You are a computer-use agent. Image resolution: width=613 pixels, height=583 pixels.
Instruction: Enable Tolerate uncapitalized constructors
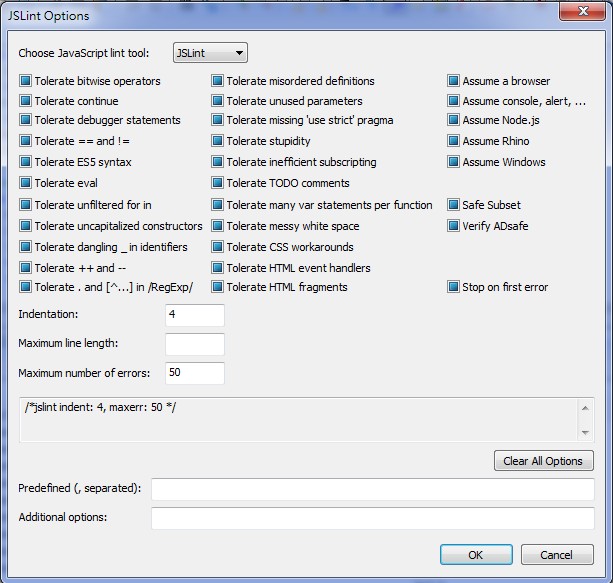pyautogui.click(x=25, y=226)
